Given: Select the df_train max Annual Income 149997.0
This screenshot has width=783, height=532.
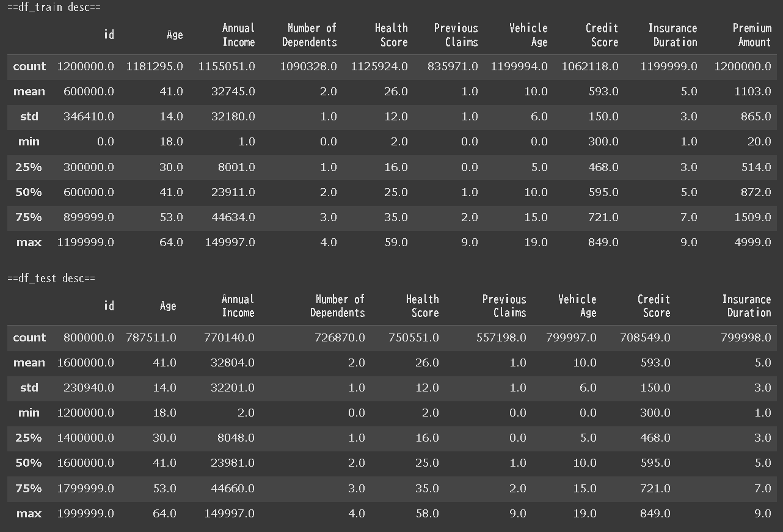Looking at the screenshot, I should tap(230, 242).
